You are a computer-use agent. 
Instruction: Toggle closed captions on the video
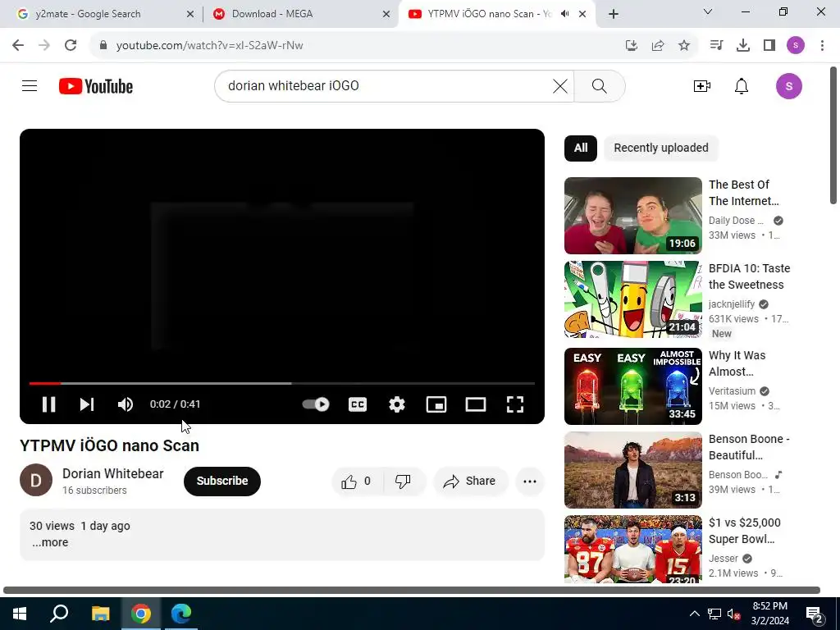[358, 404]
